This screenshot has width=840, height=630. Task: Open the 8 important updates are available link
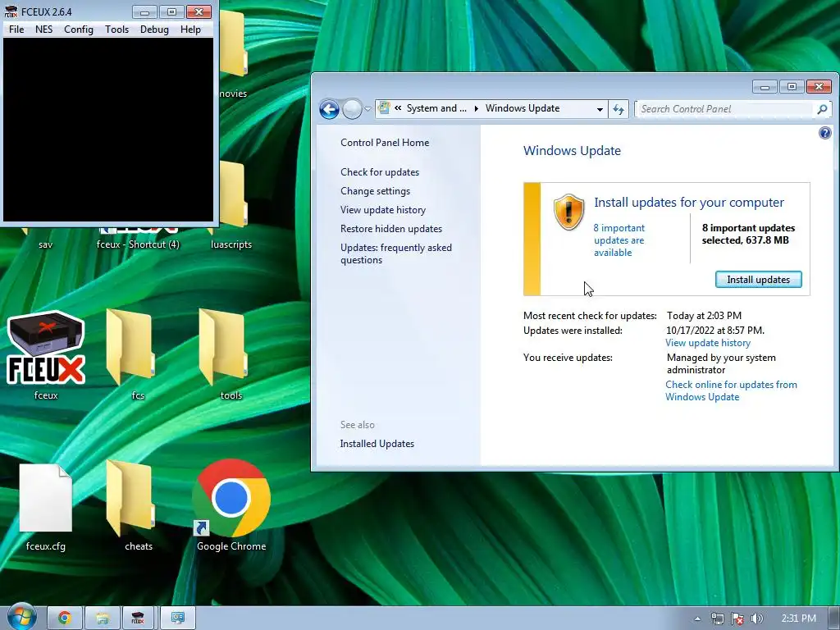(x=619, y=240)
